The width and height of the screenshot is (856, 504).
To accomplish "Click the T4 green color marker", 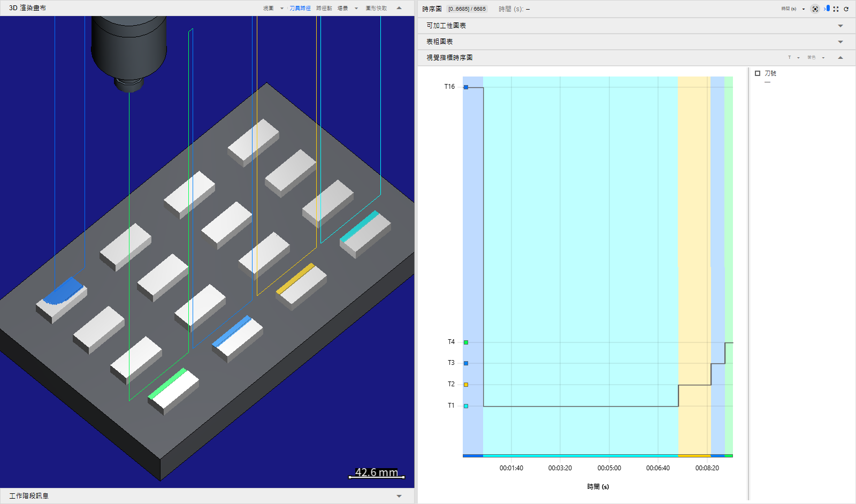I will pyautogui.click(x=466, y=342).
